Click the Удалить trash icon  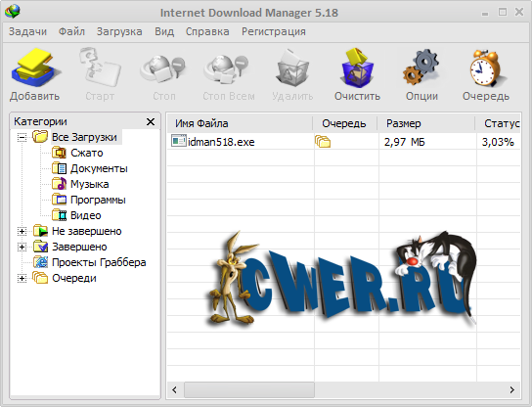(292, 68)
